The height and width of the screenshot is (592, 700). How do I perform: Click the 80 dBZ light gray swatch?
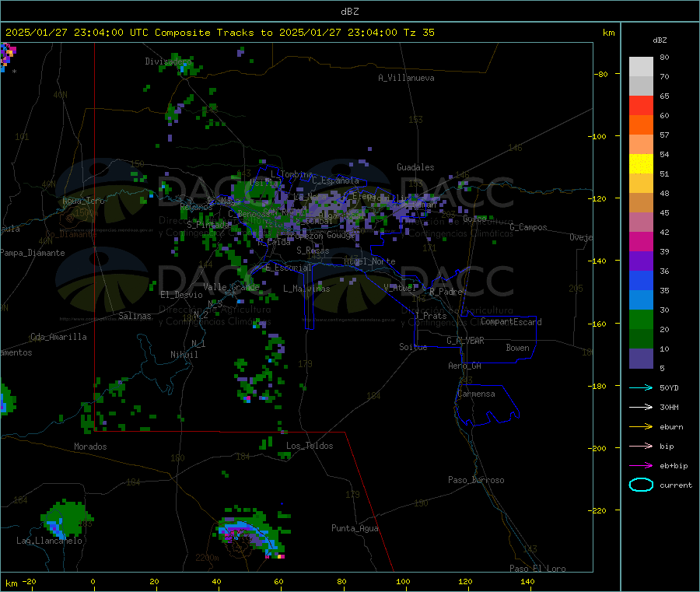click(x=641, y=67)
